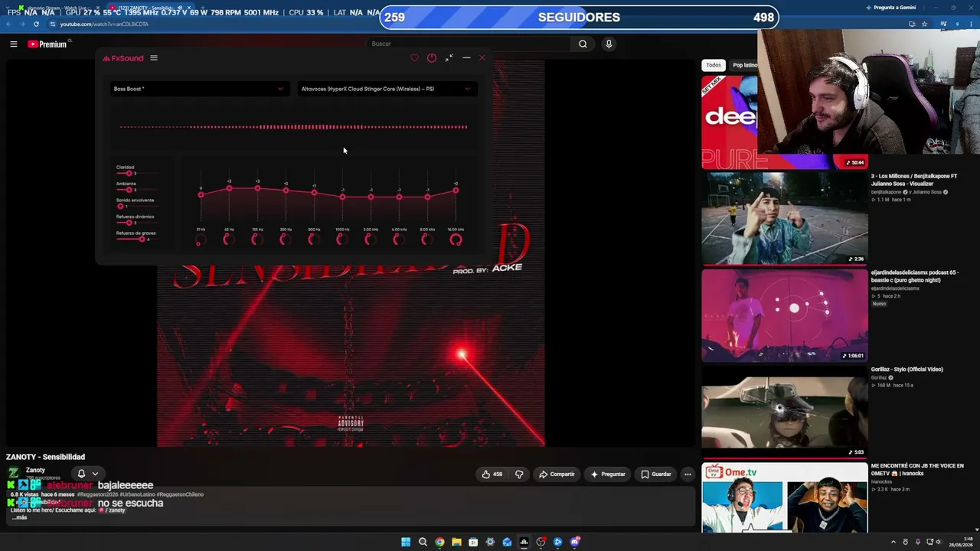Click the 125 Hz equalizer band point
The width and height of the screenshot is (980, 551).
(x=257, y=188)
